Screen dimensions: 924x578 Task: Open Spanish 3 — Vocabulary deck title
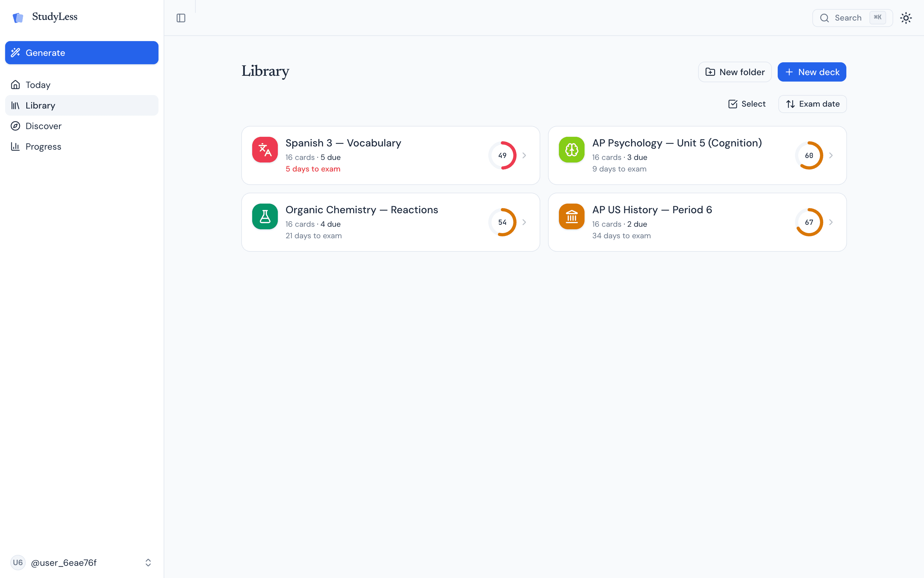click(x=343, y=143)
